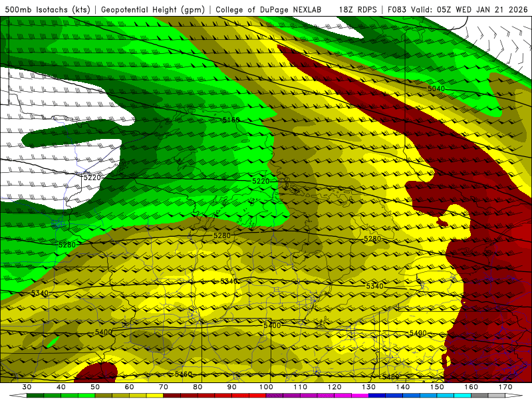Click the 90 knot legend label

(x=232, y=387)
